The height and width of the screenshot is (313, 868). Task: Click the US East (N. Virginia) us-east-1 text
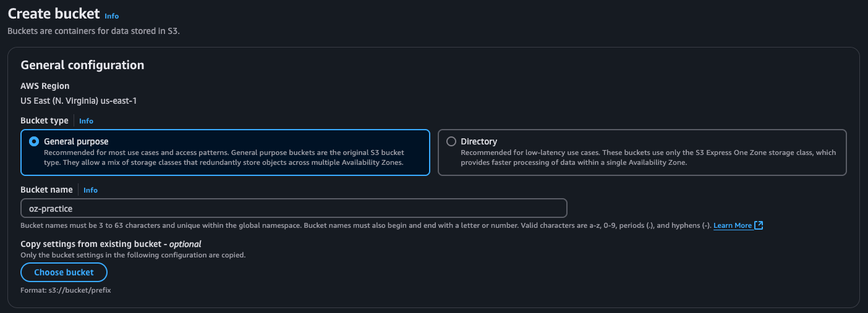point(79,100)
